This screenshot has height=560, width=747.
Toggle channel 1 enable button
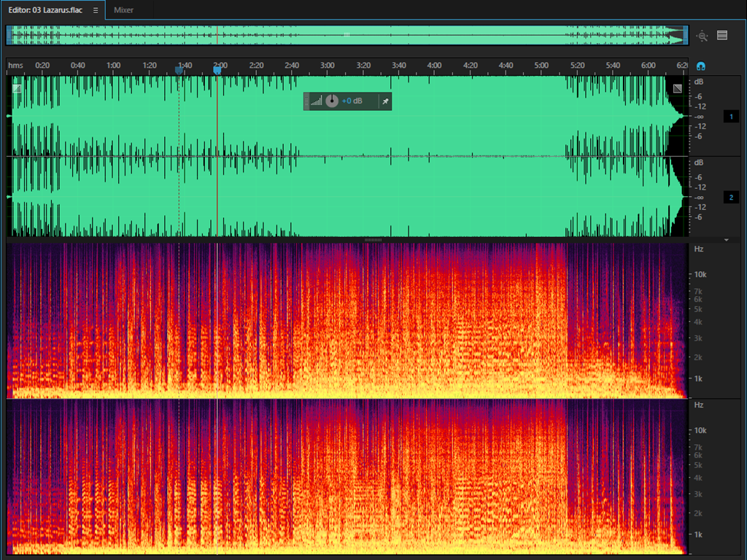tap(731, 117)
